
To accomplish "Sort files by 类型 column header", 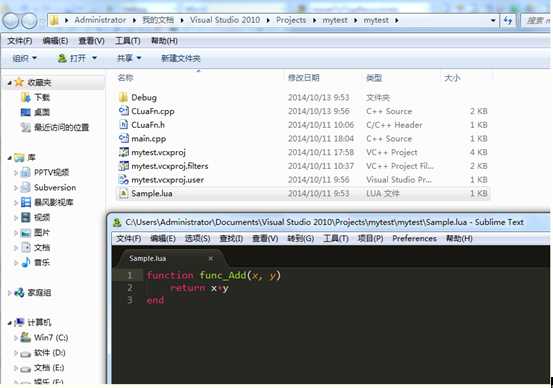I will coord(374,78).
